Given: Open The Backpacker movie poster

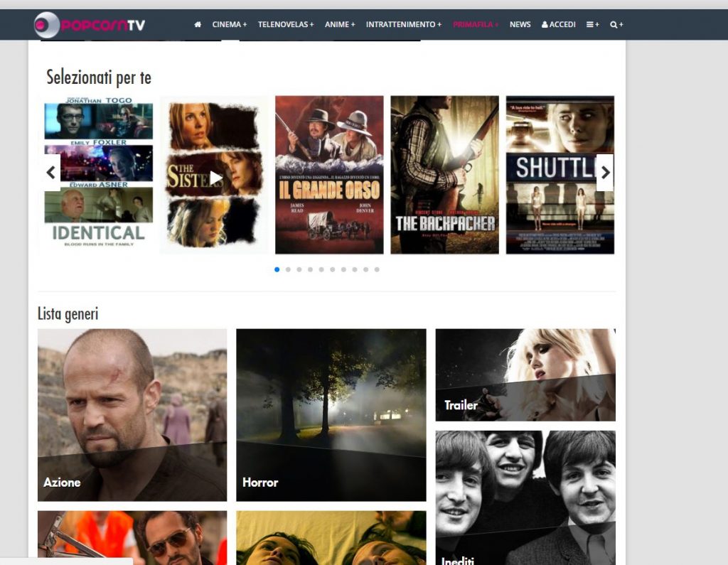Looking at the screenshot, I should [444, 175].
